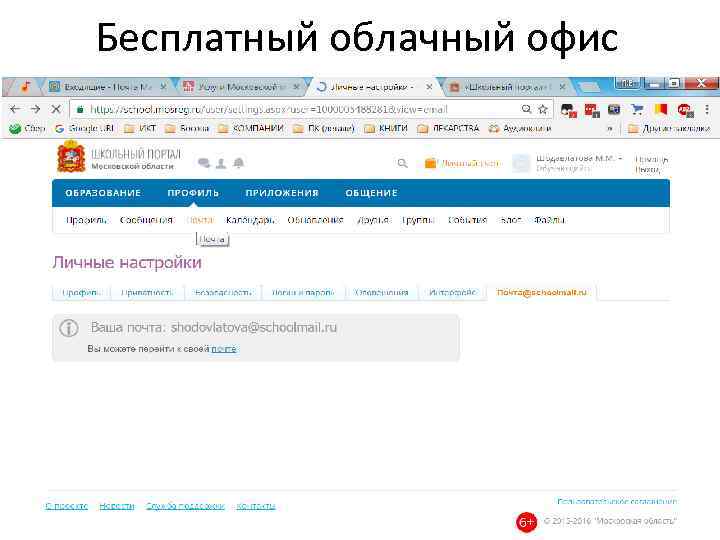Select События in the submenu
This screenshot has width=720, height=540.
[467, 220]
